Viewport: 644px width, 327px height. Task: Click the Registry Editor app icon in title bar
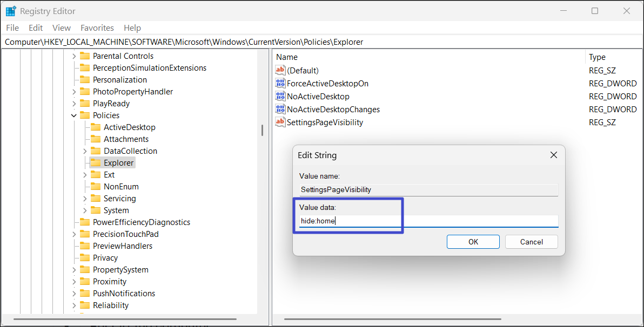click(11, 11)
